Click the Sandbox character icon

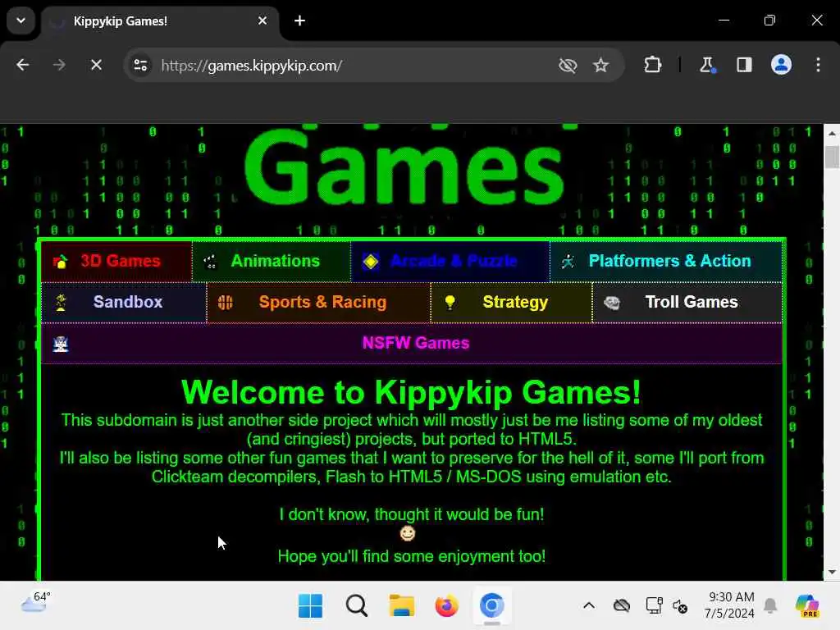[x=61, y=303]
